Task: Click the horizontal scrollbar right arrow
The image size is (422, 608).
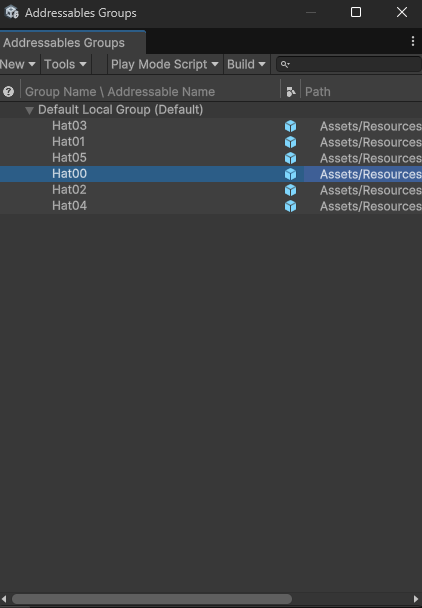Action: (x=416, y=599)
